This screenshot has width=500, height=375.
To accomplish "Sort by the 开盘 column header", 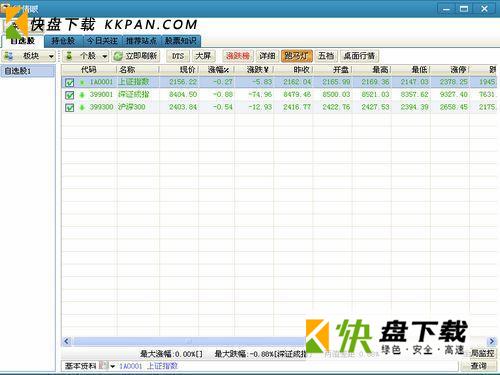I will click(x=333, y=70).
